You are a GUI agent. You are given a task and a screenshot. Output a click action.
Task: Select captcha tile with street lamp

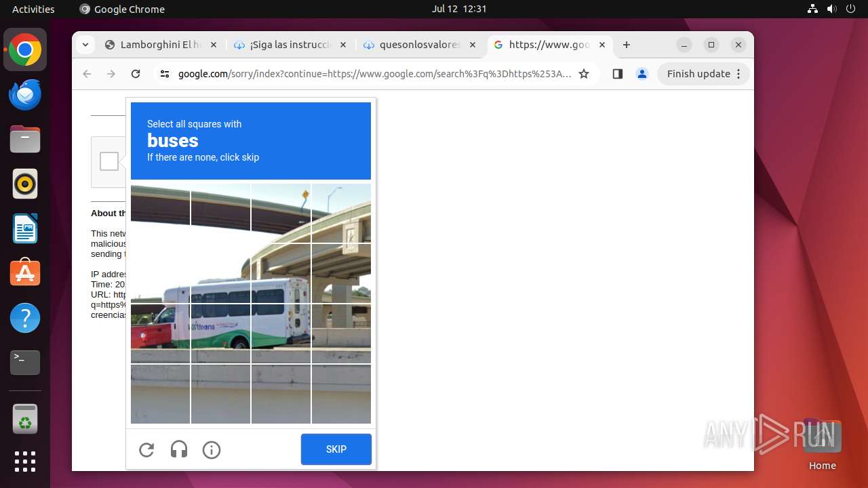341,213
